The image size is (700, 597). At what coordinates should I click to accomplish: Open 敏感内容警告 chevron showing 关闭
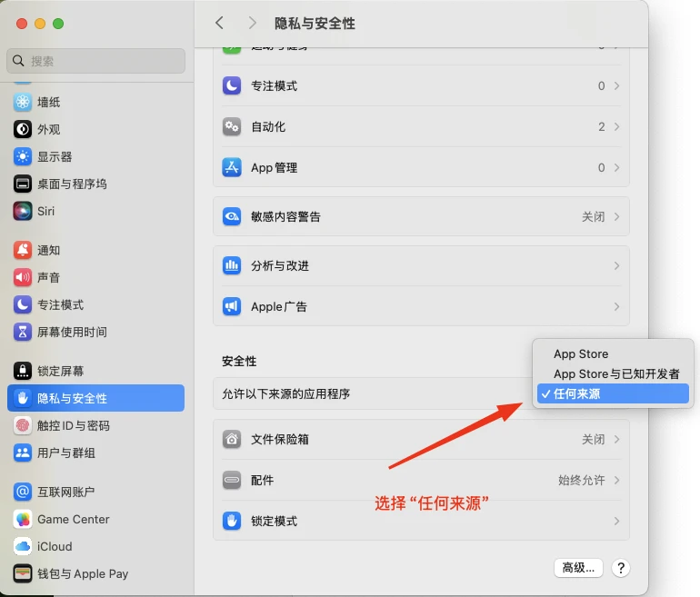point(616,217)
